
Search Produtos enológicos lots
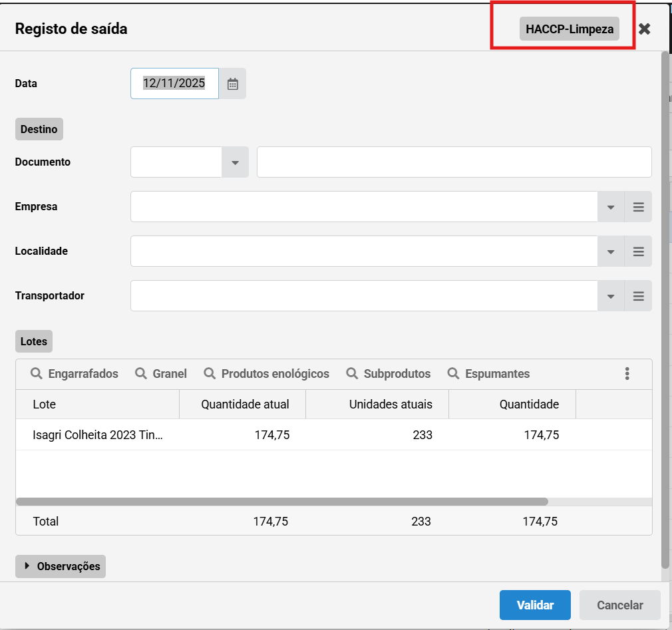(x=266, y=374)
